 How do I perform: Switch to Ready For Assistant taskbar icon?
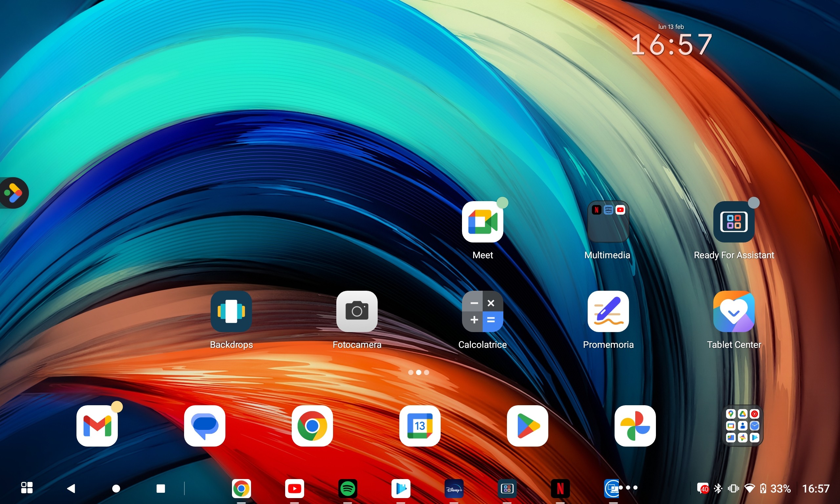click(x=507, y=489)
